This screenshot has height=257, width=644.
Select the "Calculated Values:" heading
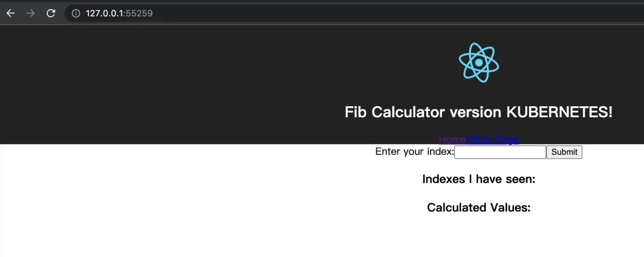(x=478, y=208)
